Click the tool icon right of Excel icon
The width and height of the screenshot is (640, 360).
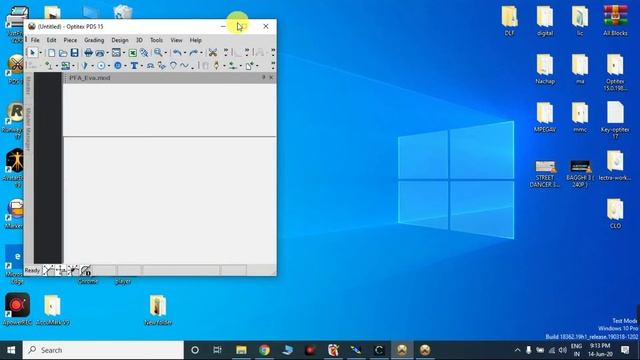pyautogui.click(x=144, y=53)
